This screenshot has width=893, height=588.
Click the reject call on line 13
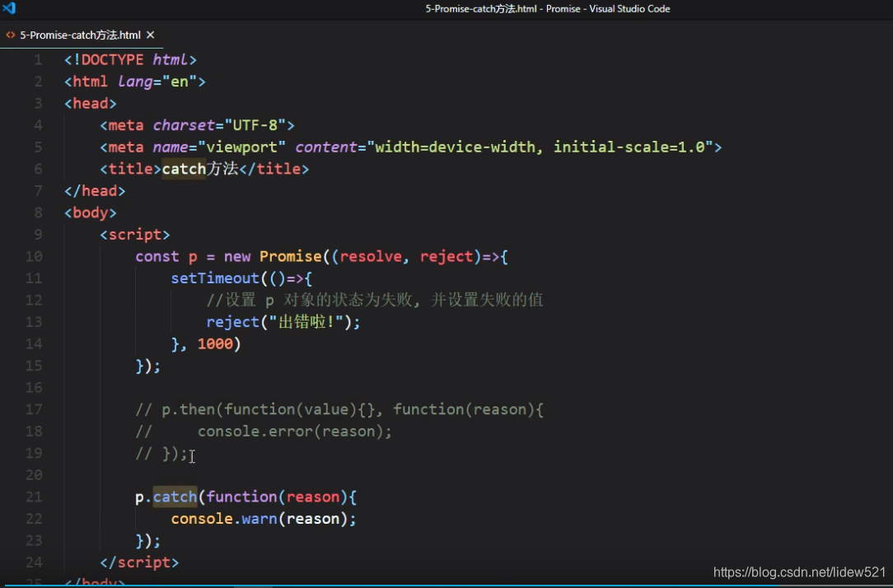click(233, 322)
